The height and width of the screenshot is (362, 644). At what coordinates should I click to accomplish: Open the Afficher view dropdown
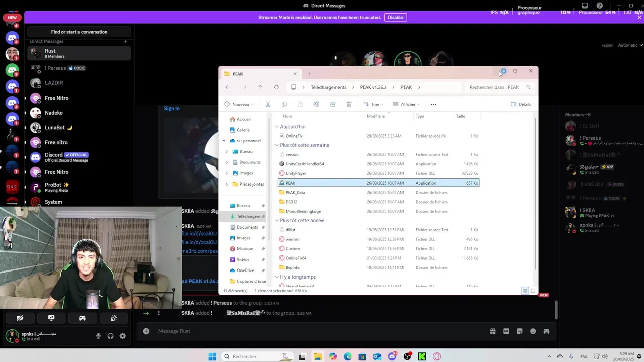[x=406, y=104]
